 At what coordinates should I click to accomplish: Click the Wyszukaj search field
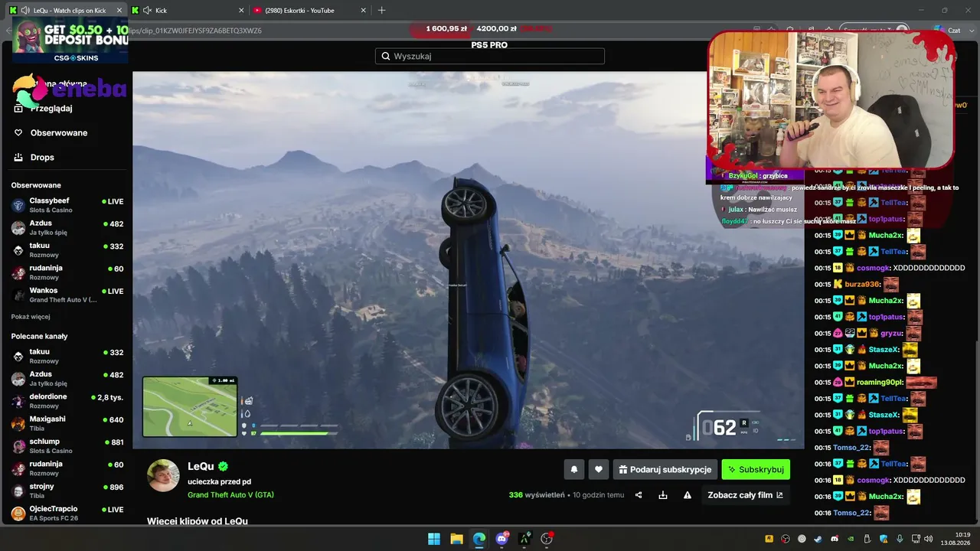click(x=490, y=56)
